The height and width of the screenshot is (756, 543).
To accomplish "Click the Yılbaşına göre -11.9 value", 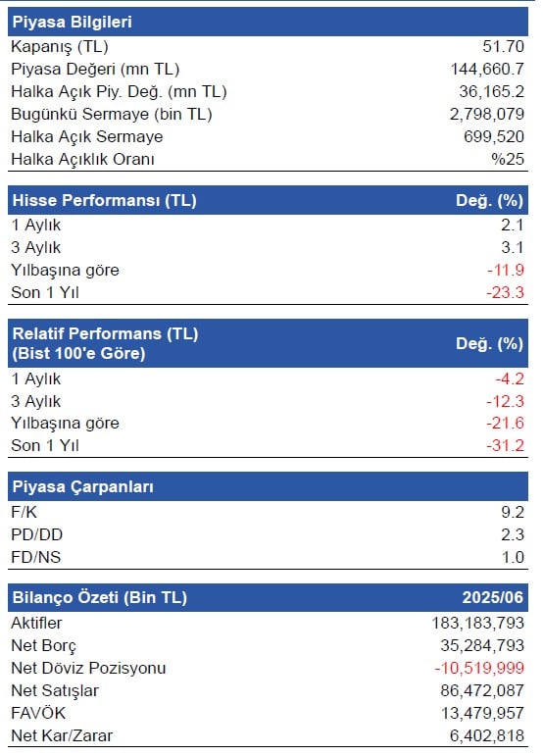I will pyautogui.click(x=505, y=270).
